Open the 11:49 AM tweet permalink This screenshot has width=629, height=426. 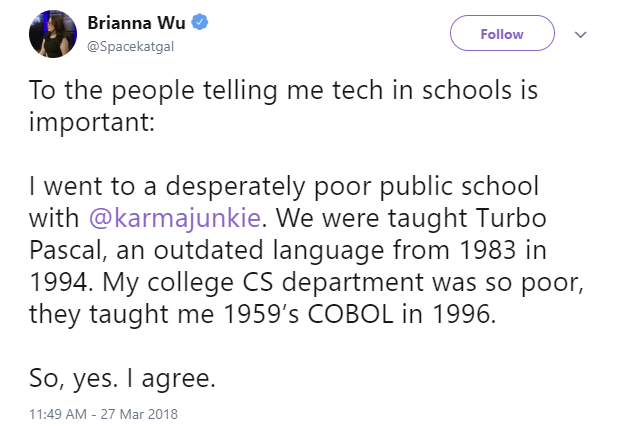(57, 414)
